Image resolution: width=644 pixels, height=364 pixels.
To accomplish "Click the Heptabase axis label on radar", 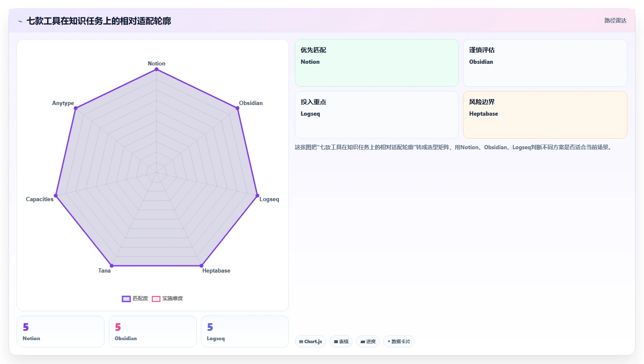I will click(x=216, y=270).
